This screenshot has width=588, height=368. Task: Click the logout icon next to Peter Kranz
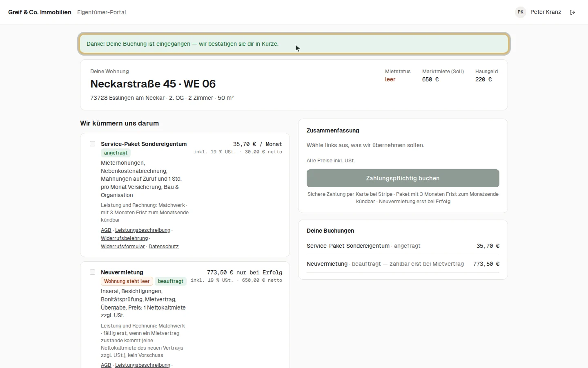572,12
